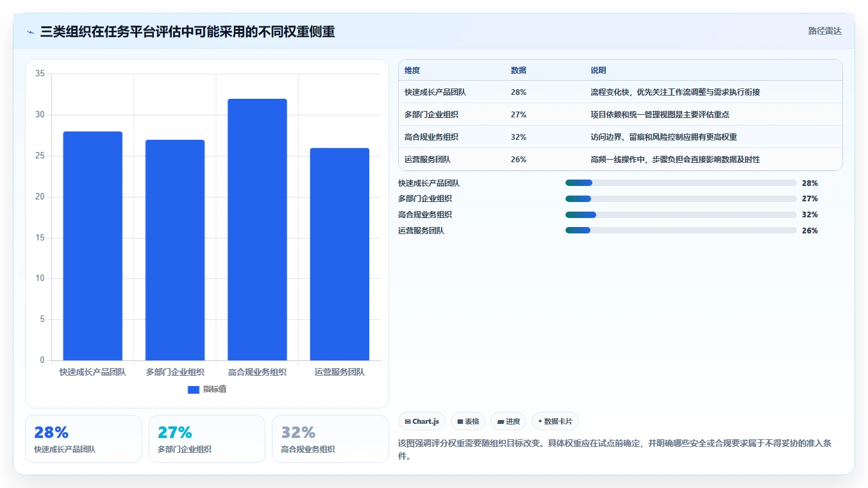The width and height of the screenshot is (868, 488).
Task: Click the 数据卡片 tag chip
Action: 555,421
